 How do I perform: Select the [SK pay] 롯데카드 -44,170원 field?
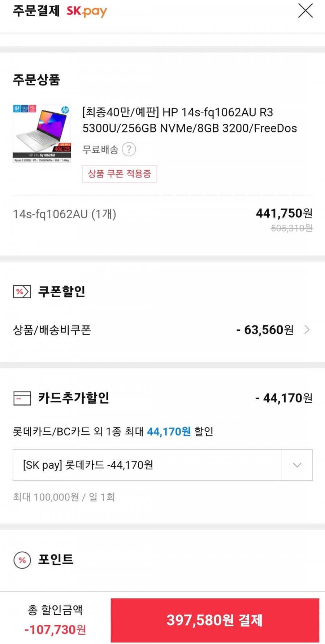tap(163, 465)
